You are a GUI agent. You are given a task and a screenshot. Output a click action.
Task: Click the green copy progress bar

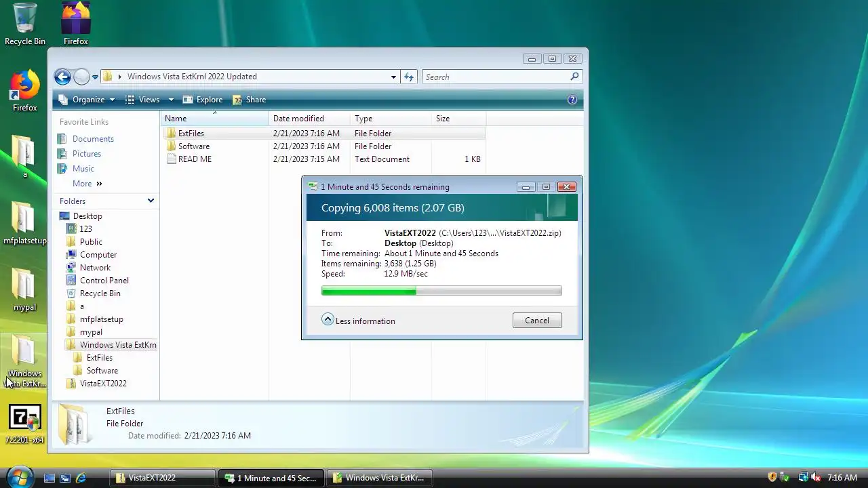coord(441,291)
